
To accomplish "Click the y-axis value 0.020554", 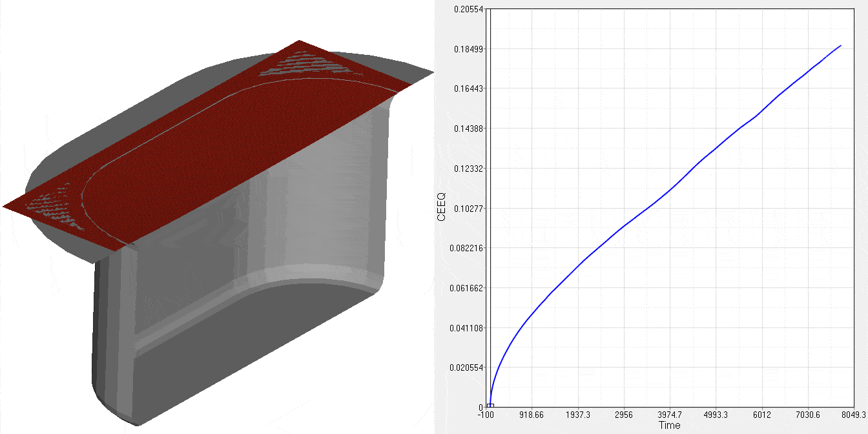I will click(x=466, y=367).
